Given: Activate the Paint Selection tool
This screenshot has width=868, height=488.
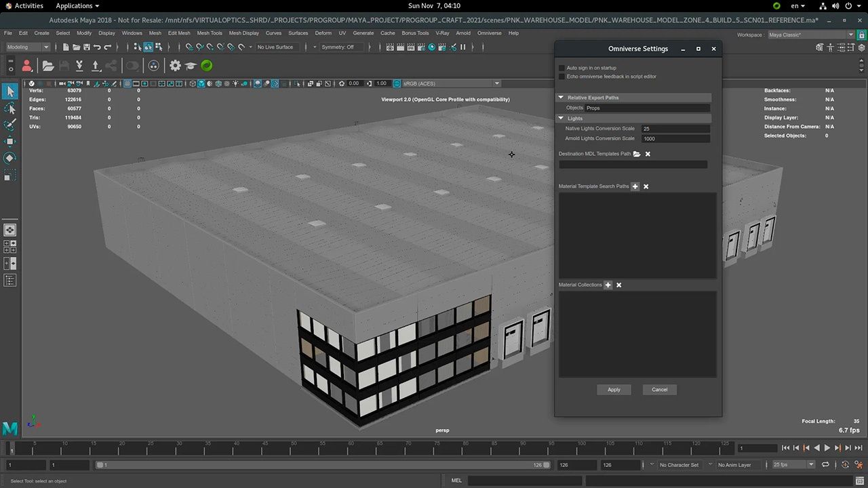Looking at the screenshot, I should coord(10,125).
